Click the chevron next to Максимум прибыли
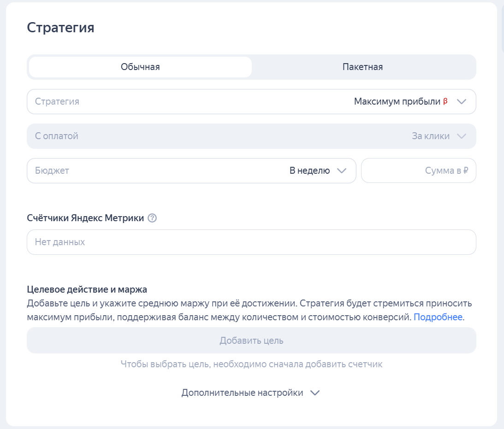 (461, 101)
